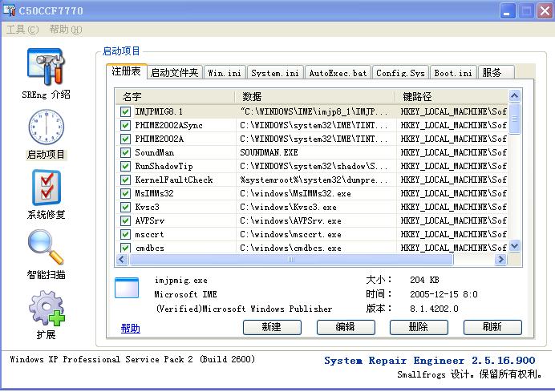Click the 删除 button

(419, 327)
